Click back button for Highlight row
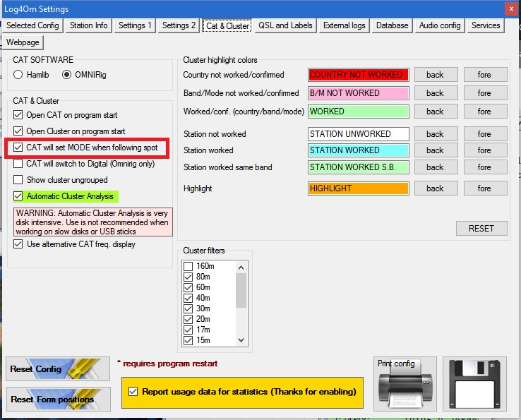This screenshot has width=521, height=420. click(x=436, y=188)
